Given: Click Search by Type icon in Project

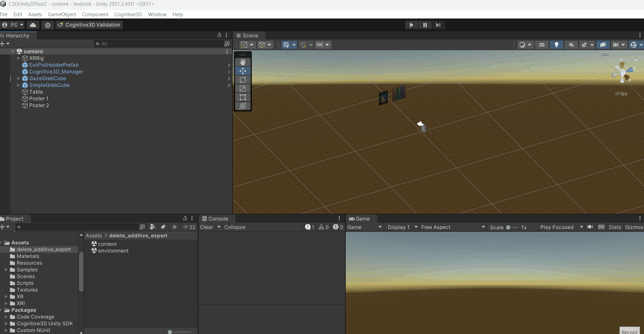Looking at the screenshot, I should (x=152, y=227).
